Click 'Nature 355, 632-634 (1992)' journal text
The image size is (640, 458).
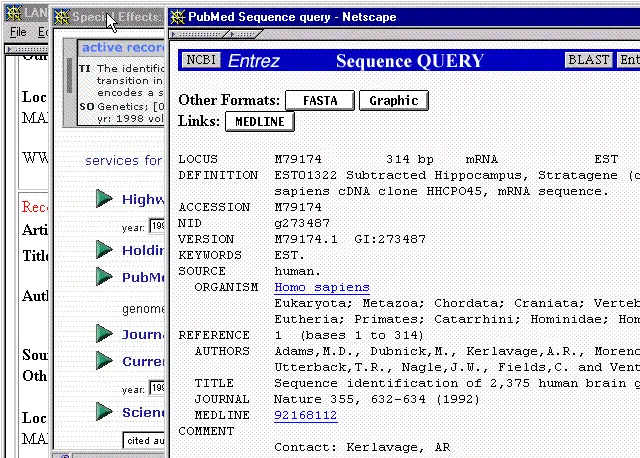377,399
